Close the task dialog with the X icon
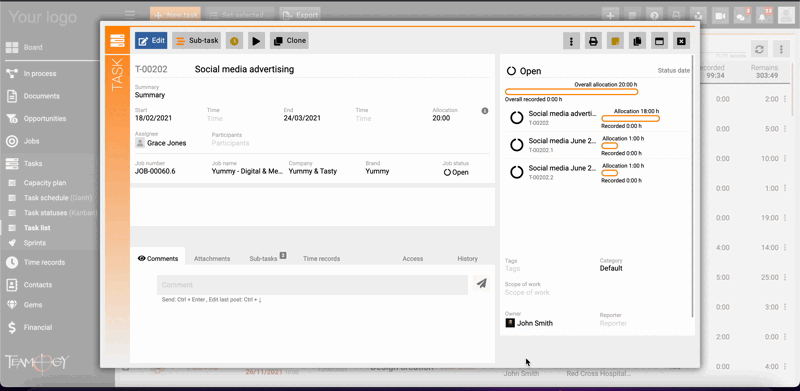Screen dimensions: 800x391 click(x=681, y=41)
